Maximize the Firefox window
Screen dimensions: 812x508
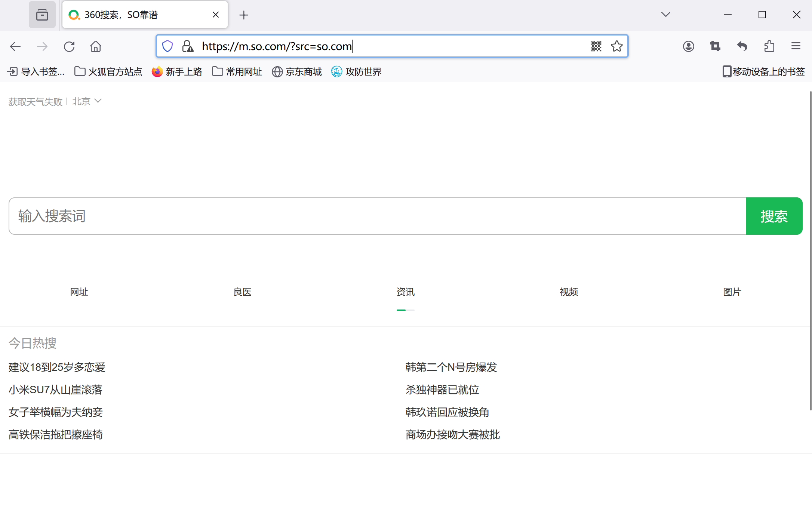tap(762, 15)
